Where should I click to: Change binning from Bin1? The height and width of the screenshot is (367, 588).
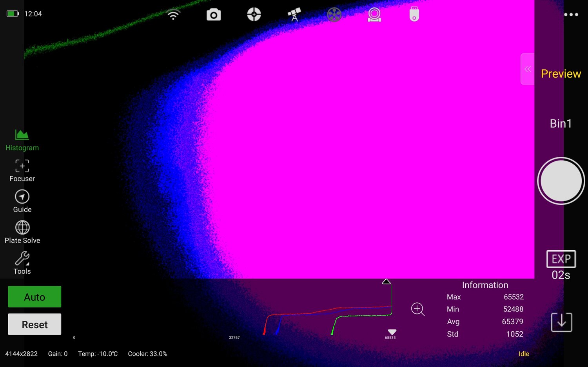tap(561, 123)
